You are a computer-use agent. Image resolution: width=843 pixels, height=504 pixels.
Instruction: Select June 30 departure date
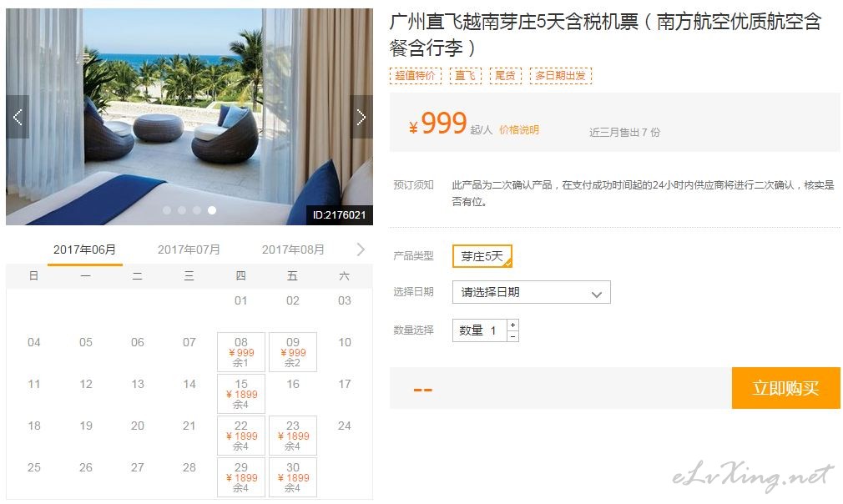[292, 477]
